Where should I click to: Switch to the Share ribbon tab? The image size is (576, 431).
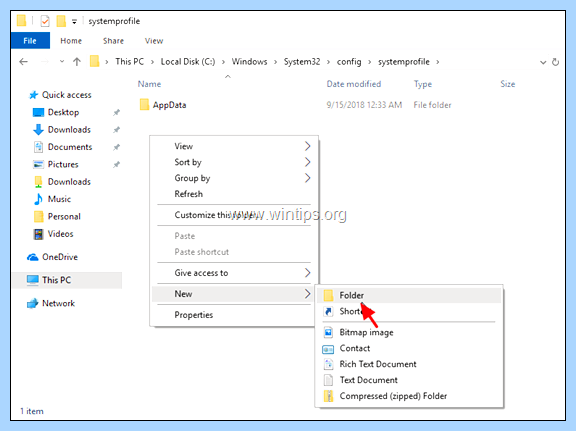pyautogui.click(x=113, y=41)
